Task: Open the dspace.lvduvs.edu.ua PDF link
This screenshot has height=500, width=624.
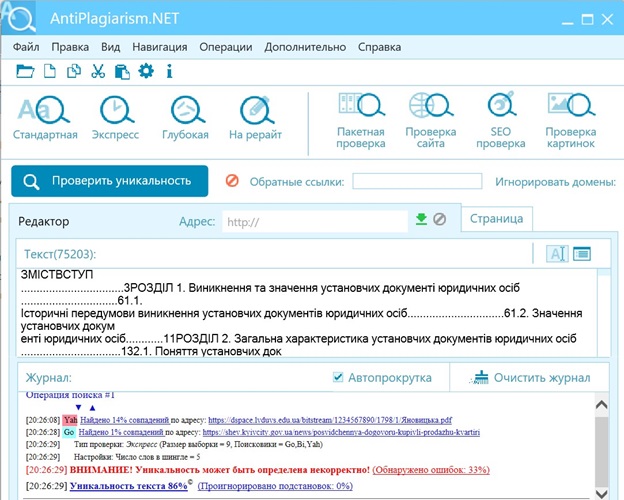Action: click(x=330, y=420)
